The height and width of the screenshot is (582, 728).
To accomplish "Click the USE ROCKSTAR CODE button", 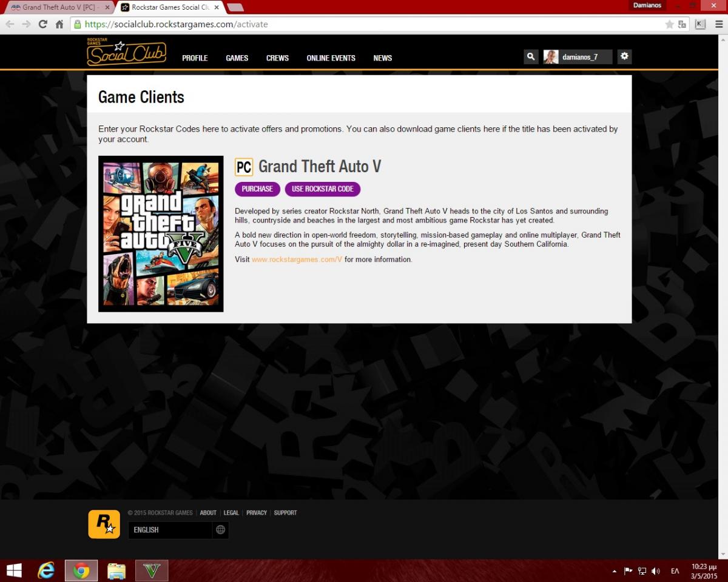I will pyautogui.click(x=323, y=189).
